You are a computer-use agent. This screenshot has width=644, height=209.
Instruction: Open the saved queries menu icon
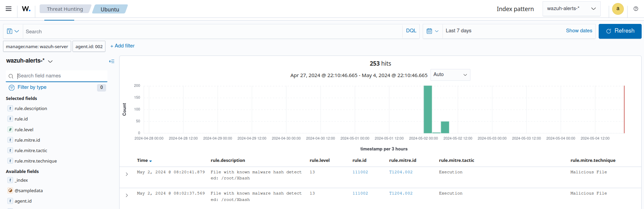[13, 31]
